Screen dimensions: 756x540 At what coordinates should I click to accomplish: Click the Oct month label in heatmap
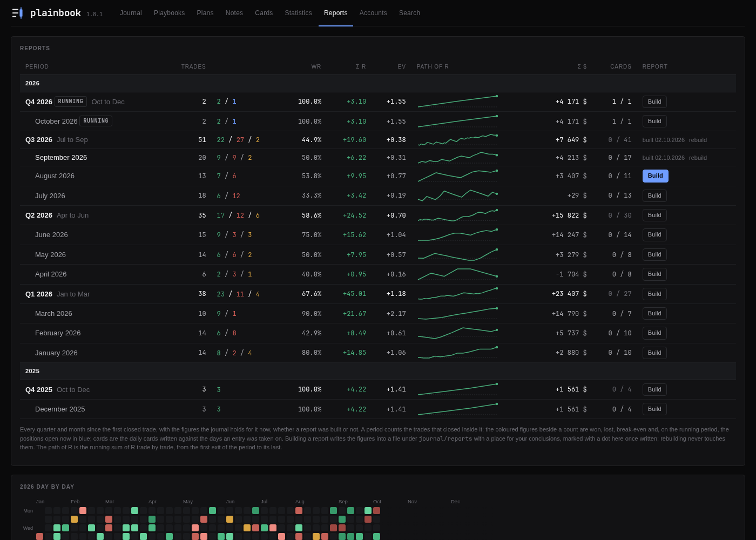[377, 502]
